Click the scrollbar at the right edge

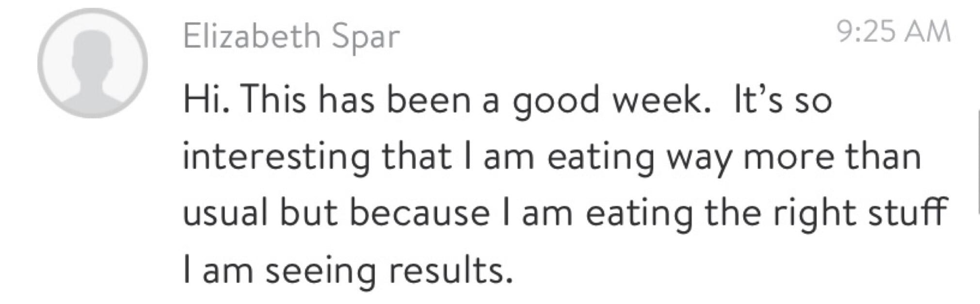[x=977, y=161]
